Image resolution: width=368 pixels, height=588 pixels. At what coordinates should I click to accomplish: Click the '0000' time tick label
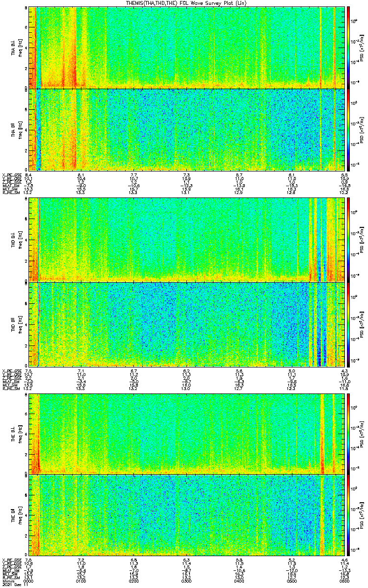click(x=28, y=581)
